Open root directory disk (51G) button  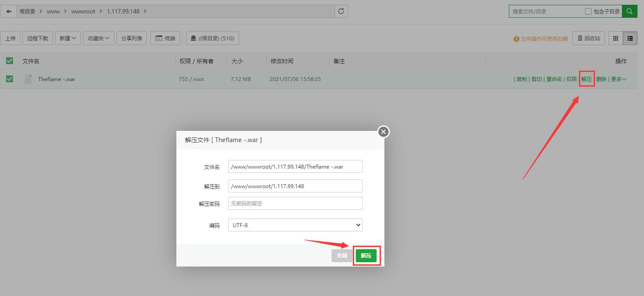pos(212,38)
